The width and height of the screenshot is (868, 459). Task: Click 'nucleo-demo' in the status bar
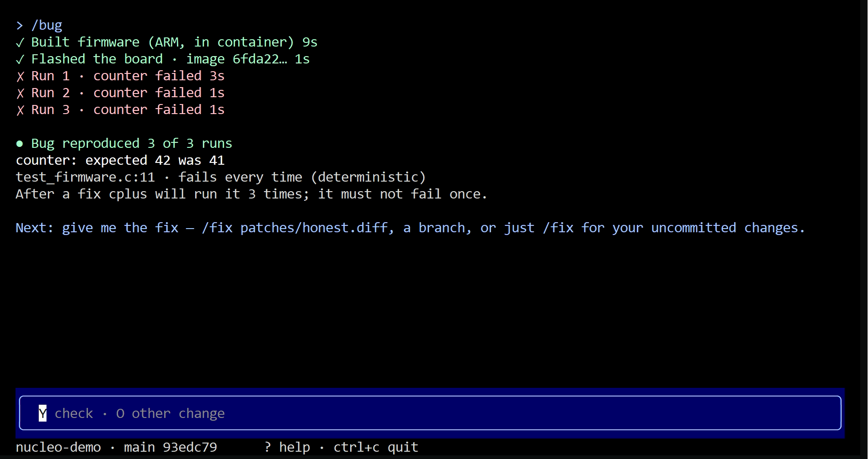[x=58, y=447]
